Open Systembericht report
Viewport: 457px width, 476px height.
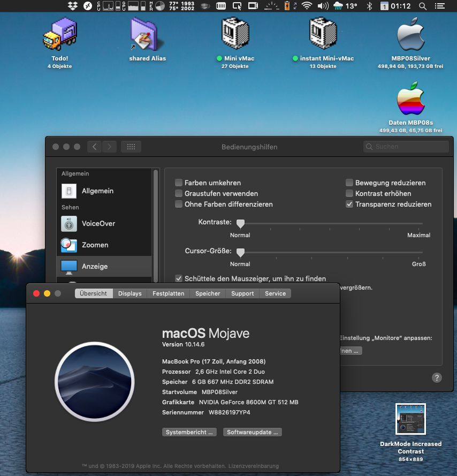189,432
